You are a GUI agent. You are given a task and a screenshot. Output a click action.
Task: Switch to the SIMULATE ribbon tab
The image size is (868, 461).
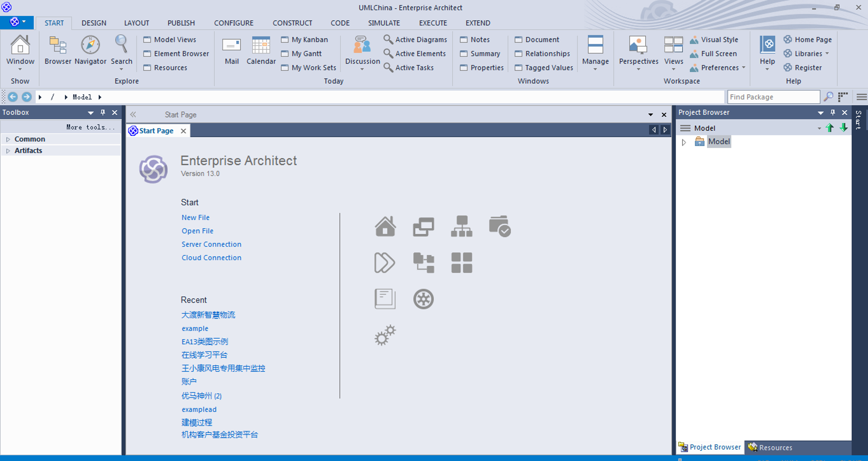tap(384, 23)
